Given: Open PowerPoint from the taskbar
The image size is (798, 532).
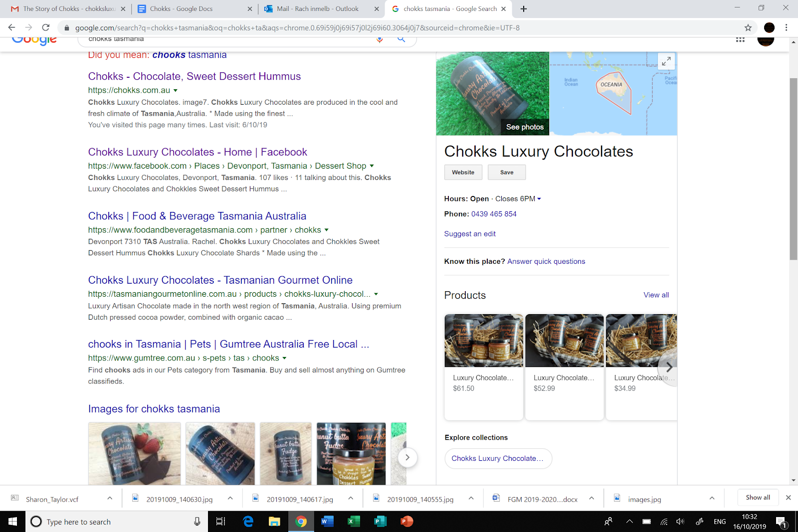Looking at the screenshot, I should point(407,522).
